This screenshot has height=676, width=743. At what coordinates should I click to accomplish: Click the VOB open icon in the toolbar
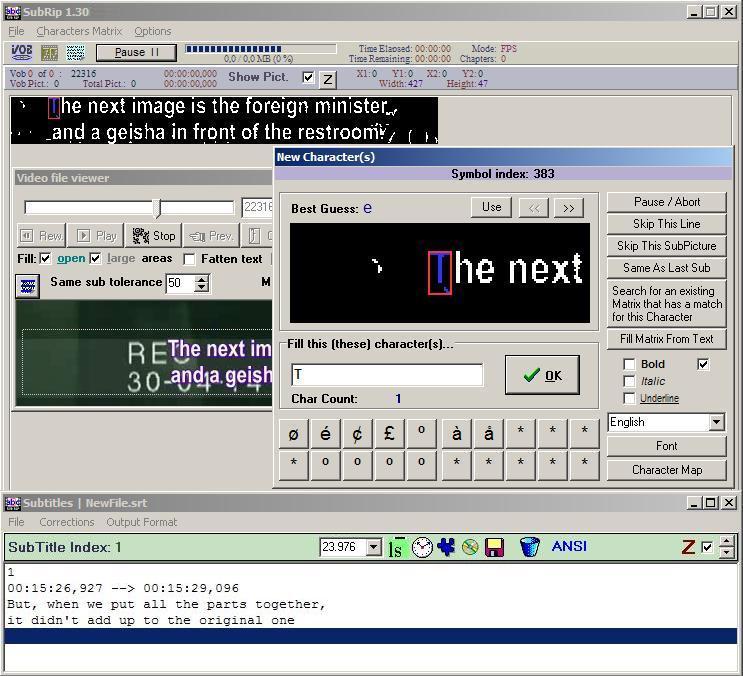(21, 52)
